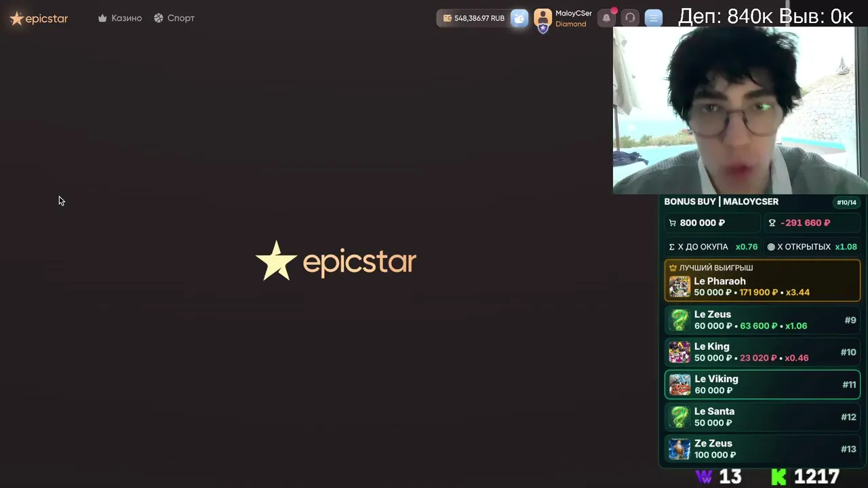Click the Le King game thumbnail

[679, 352]
